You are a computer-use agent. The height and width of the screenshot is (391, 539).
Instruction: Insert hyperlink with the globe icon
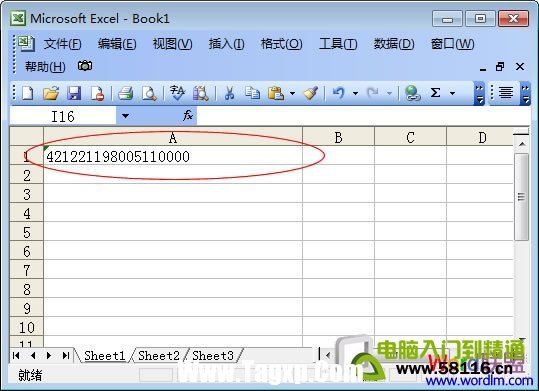pos(412,93)
